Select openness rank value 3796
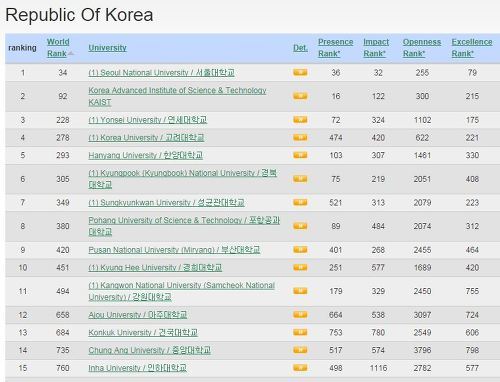This screenshot has height=382, width=500. click(422, 350)
